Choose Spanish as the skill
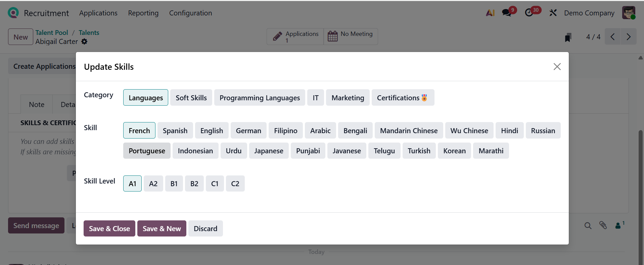644x265 pixels. pos(175,130)
